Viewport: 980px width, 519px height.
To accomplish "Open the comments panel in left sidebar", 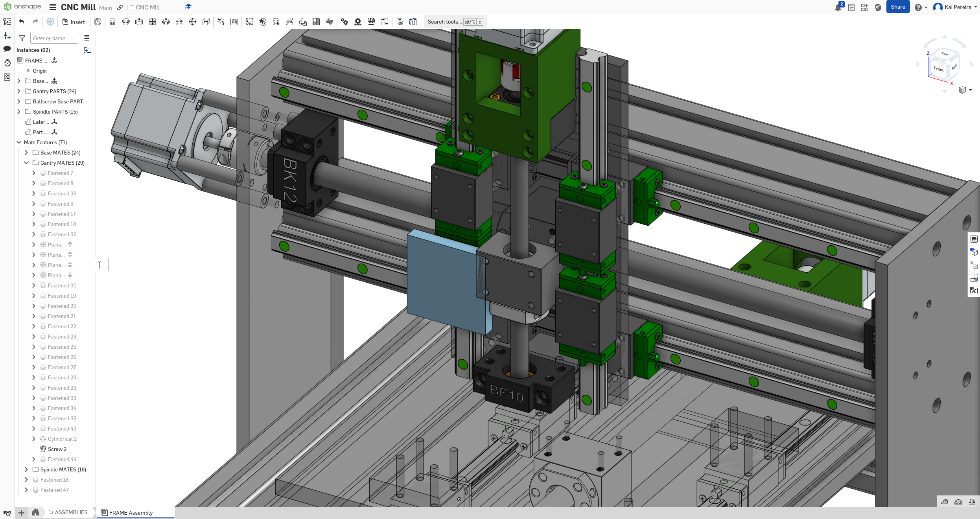I will [7, 49].
